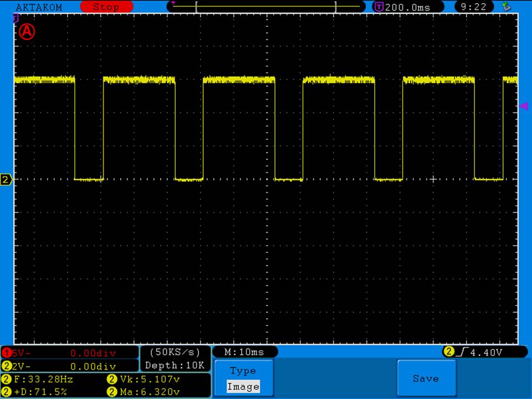The image size is (532, 399).
Task: Click the red Stop status indicator
Action: click(106, 7)
